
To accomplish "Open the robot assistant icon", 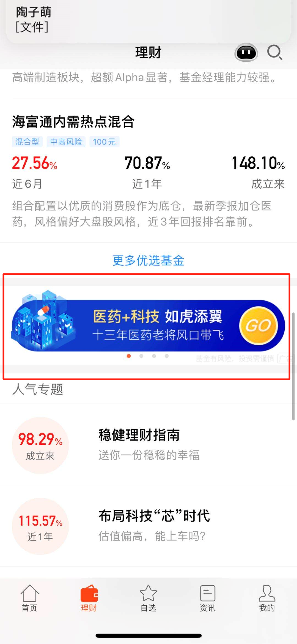I will [x=246, y=52].
